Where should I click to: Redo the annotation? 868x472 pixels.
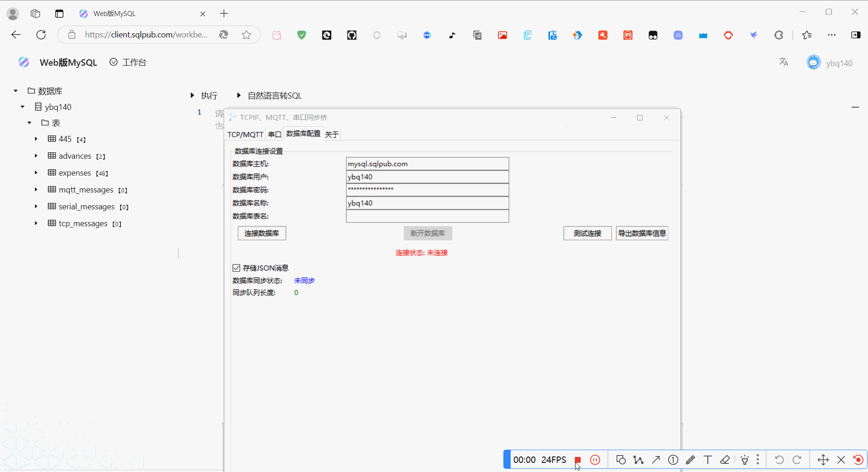tap(797, 460)
